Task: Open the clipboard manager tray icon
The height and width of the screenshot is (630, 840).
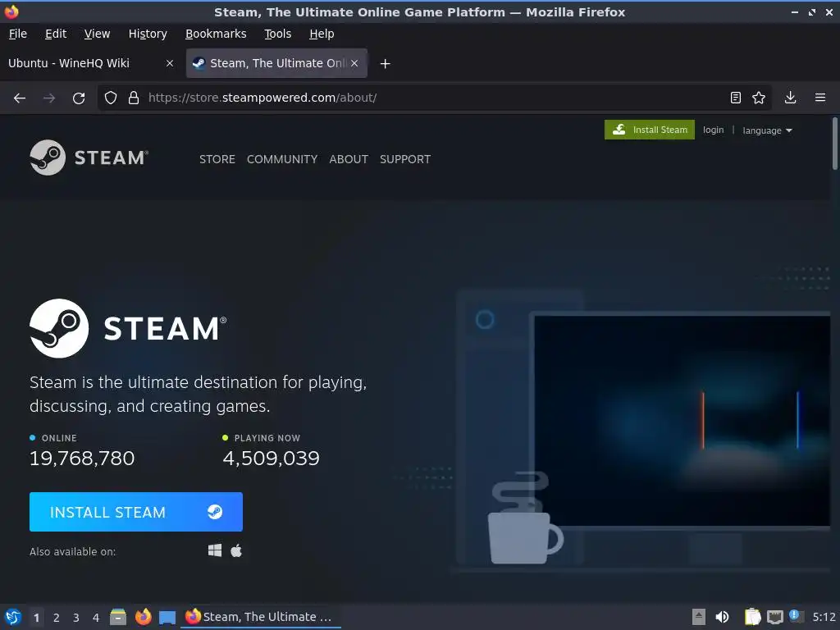Action: [x=753, y=617]
